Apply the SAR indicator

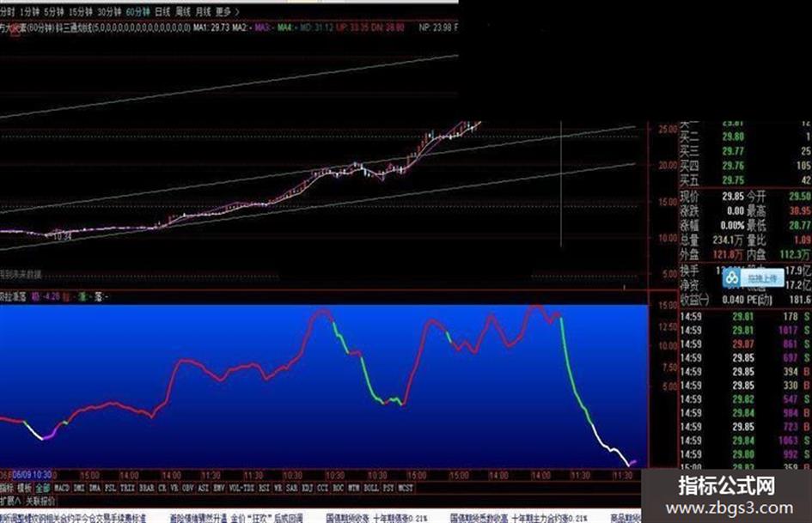(291, 488)
